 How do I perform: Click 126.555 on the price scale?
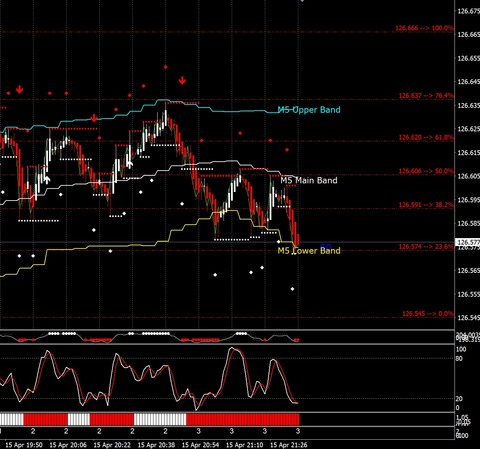pos(468,294)
